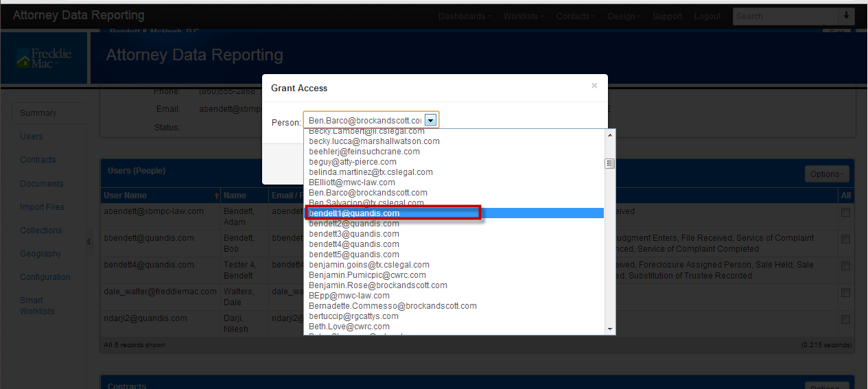Viewport: 868px width, 389px height.
Task: Check the All box for abendett row
Action: 845,213
